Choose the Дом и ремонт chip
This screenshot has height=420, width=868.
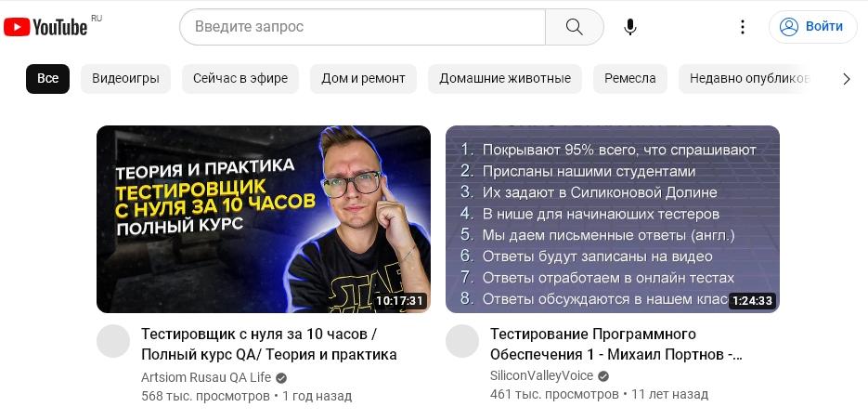pyautogui.click(x=363, y=79)
